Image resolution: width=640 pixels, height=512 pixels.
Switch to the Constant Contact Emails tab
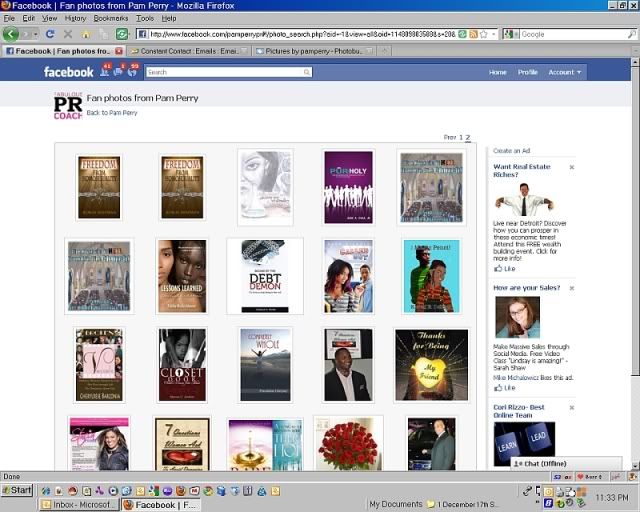(189, 51)
